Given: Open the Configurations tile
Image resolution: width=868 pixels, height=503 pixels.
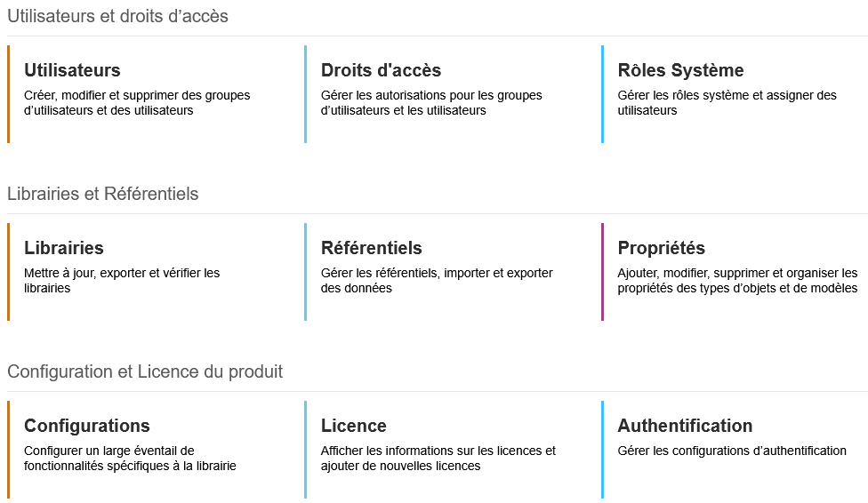Looking at the screenshot, I should click(x=87, y=426).
